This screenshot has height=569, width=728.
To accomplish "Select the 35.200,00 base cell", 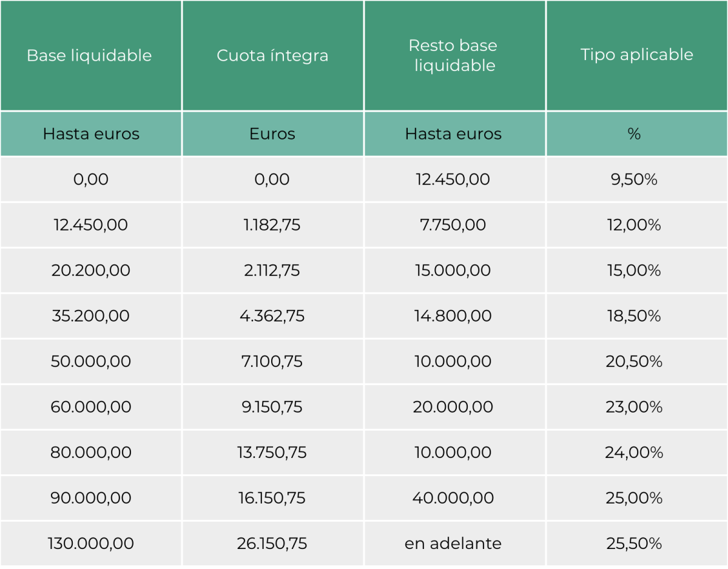I will click(91, 316).
